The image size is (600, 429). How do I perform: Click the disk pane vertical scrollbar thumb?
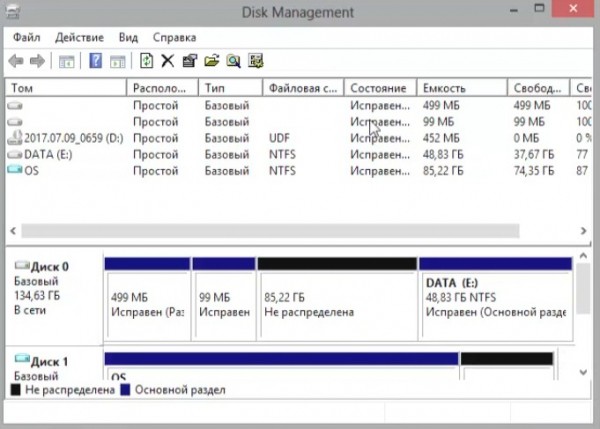coord(583,289)
